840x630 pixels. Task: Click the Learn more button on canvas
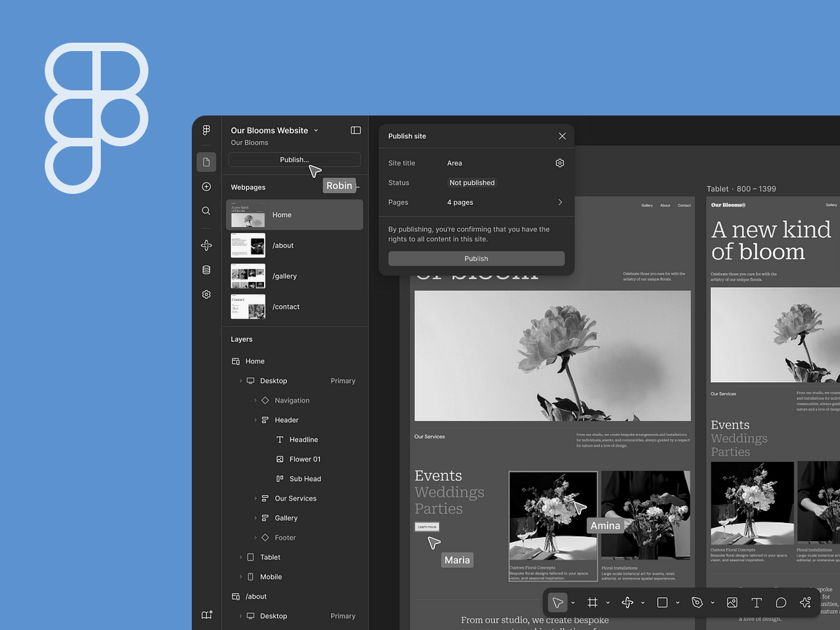click(x=427, y=527)
